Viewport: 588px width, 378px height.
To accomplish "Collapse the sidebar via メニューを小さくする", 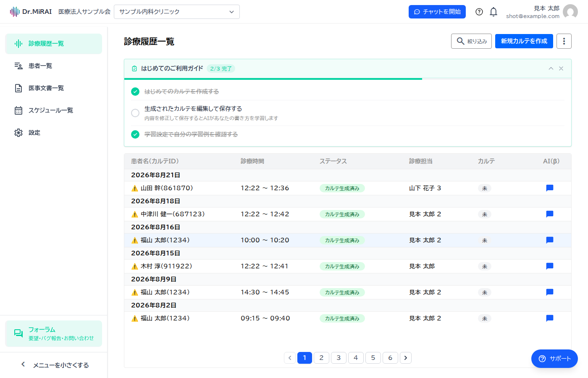I will tap(54, 365).
